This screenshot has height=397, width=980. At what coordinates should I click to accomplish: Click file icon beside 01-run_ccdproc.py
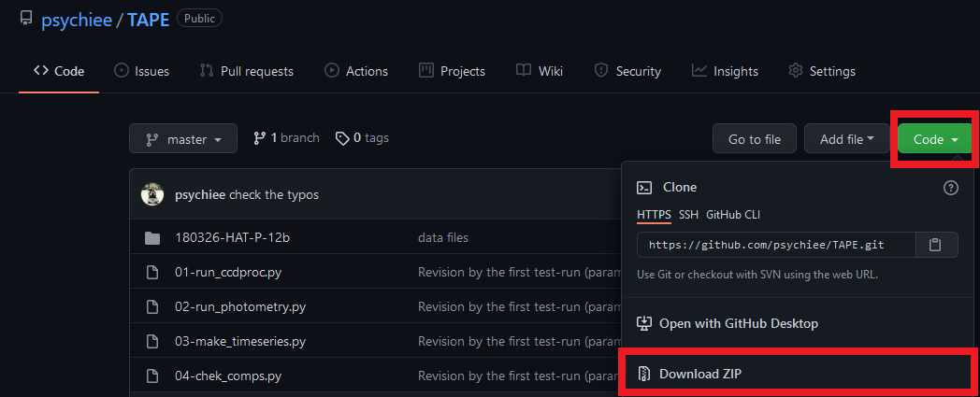151,272
